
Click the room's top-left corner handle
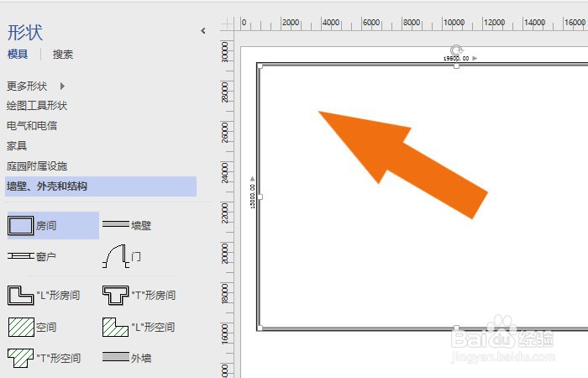260,66
